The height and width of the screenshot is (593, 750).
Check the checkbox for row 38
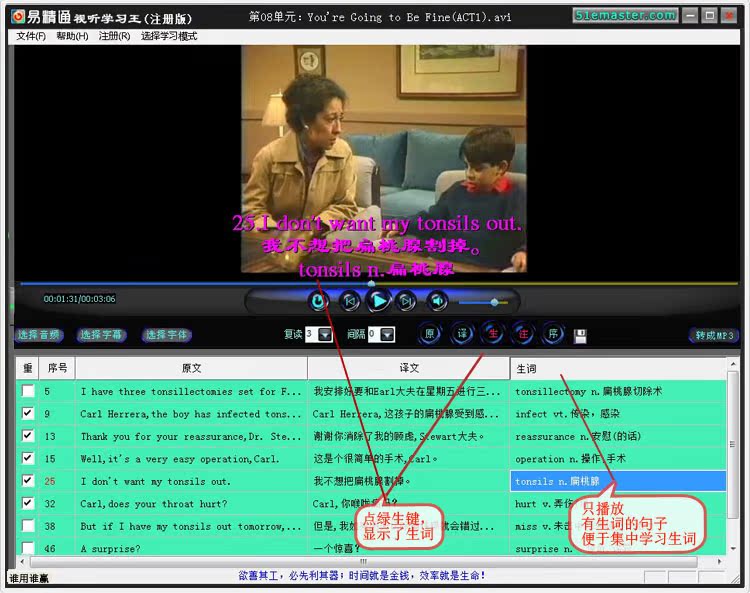pos(28,526)
